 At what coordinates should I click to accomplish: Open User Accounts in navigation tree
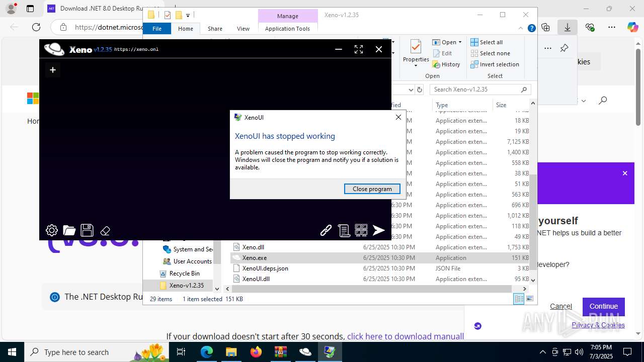(188, 261)
